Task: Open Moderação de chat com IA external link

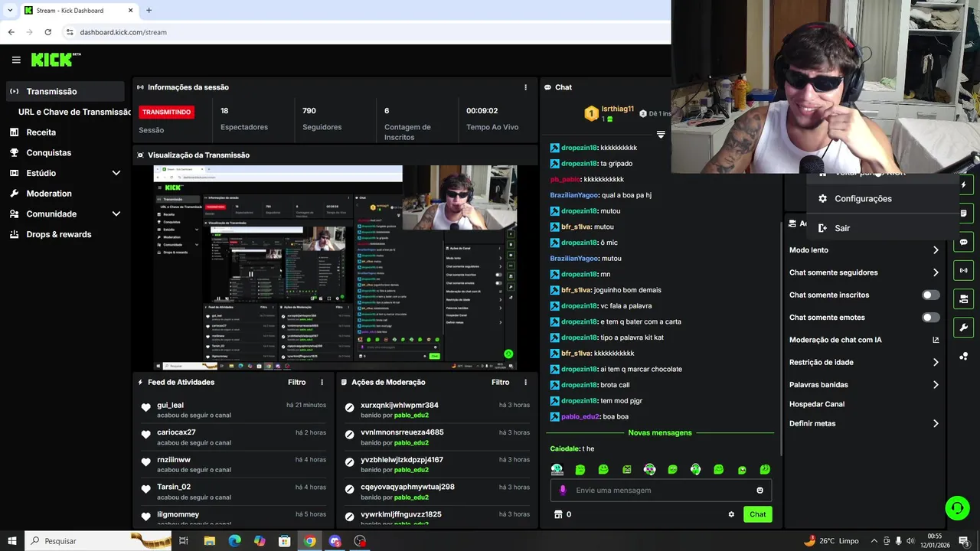Action: [936, 340]
